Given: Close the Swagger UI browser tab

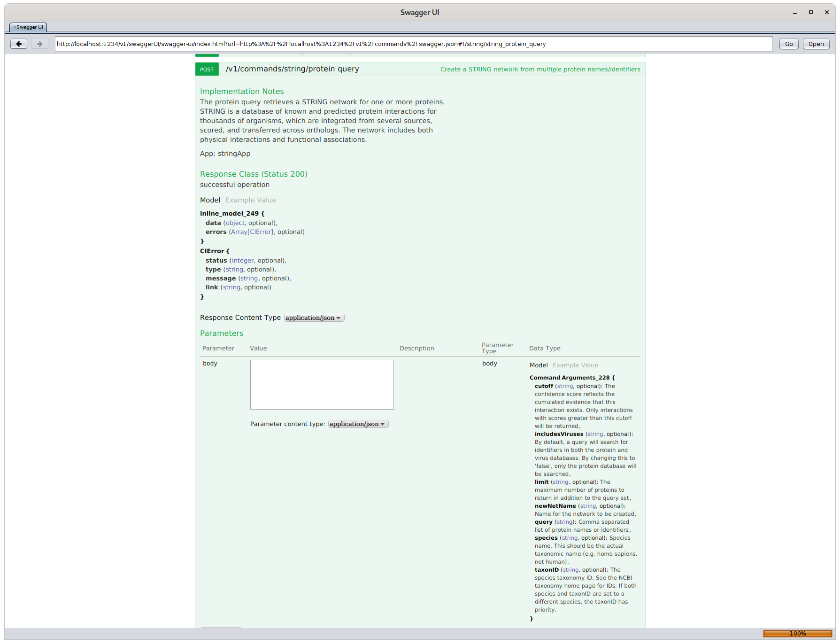Looking at the screenshot, I should (x=15, y=27).
